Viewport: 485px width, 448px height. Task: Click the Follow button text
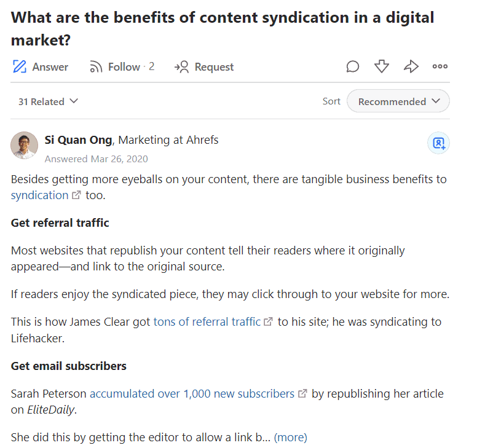pyautogui.click(x=124, y=67)
